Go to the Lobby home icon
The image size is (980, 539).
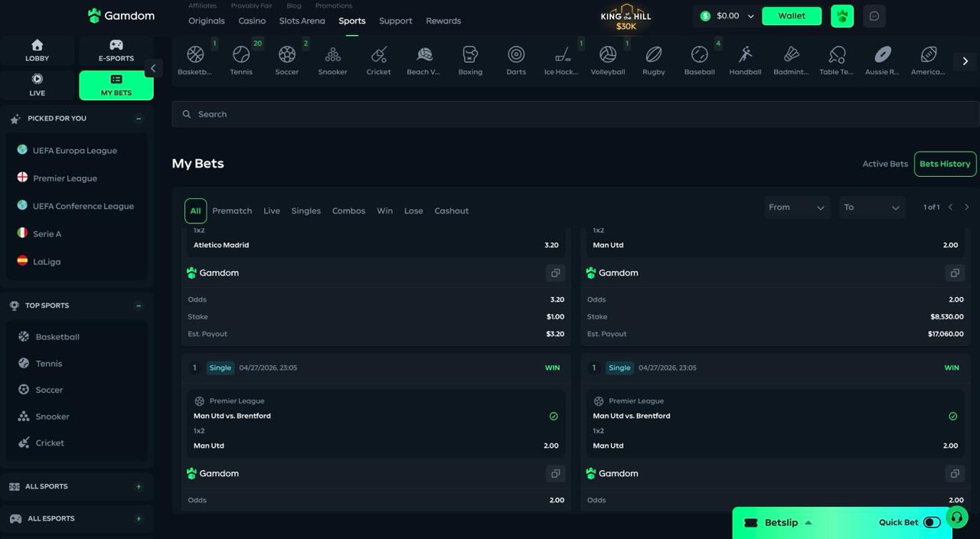point(37,45)
